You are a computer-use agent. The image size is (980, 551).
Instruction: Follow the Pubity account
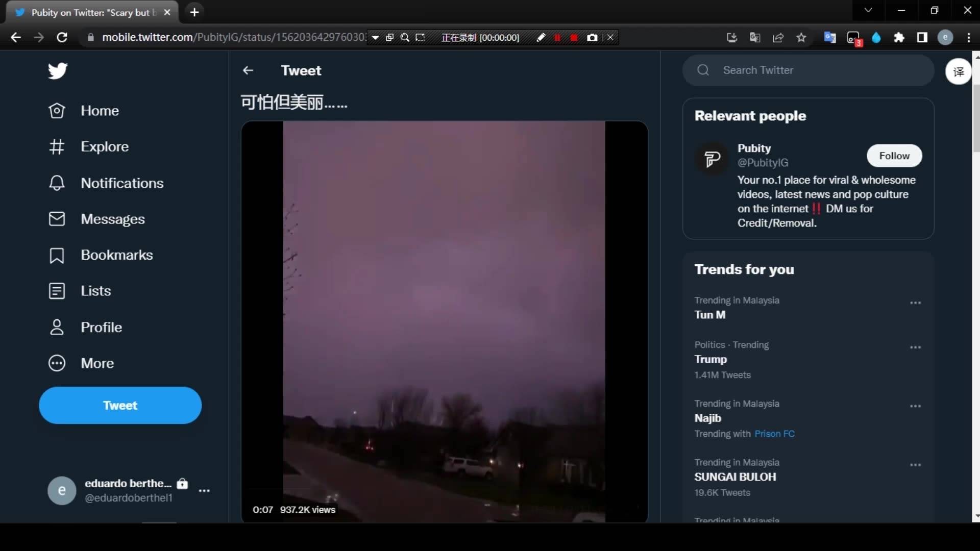[x=894, y=156]
